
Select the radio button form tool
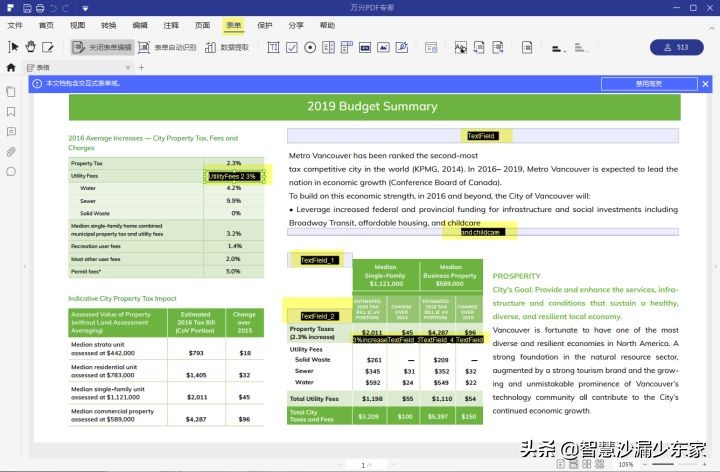310,47
